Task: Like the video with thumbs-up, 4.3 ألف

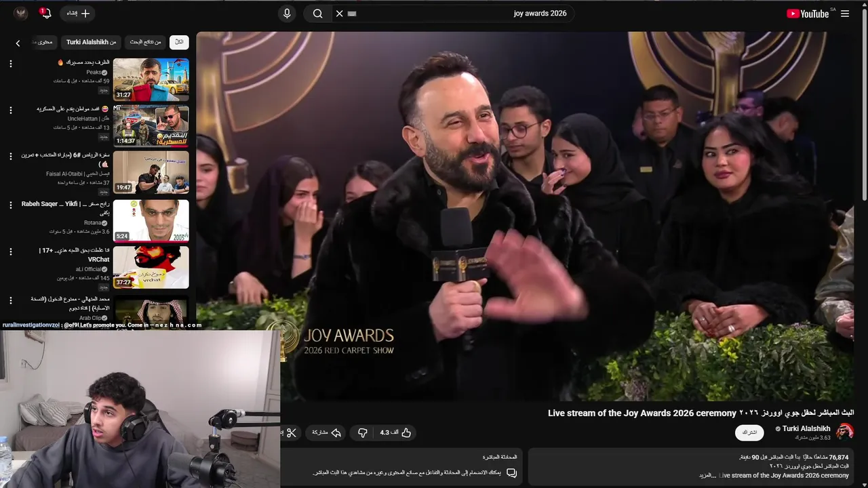Action: (396, 432)
